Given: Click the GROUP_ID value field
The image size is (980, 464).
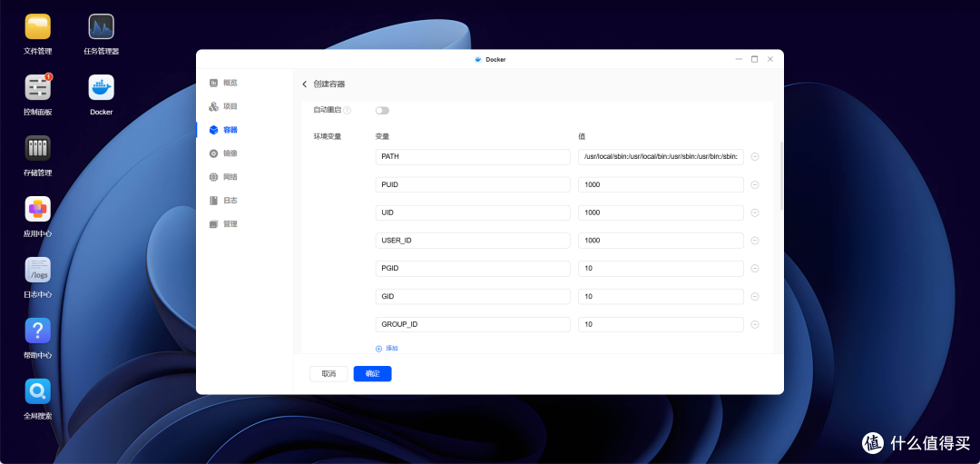Looking at the screenshot, I should (x=661, y=324).
